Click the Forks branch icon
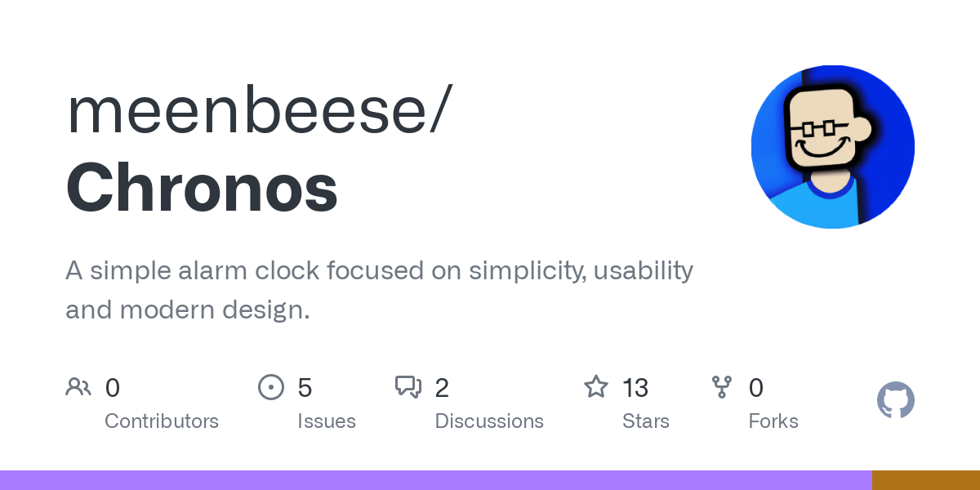980x490 pixels. point(722,387)
